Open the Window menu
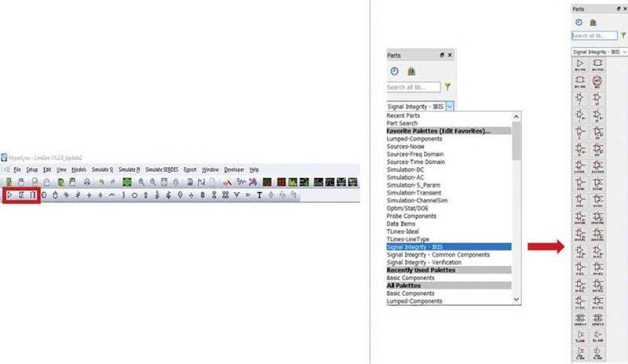628x364 pixels. coord(210,169)
